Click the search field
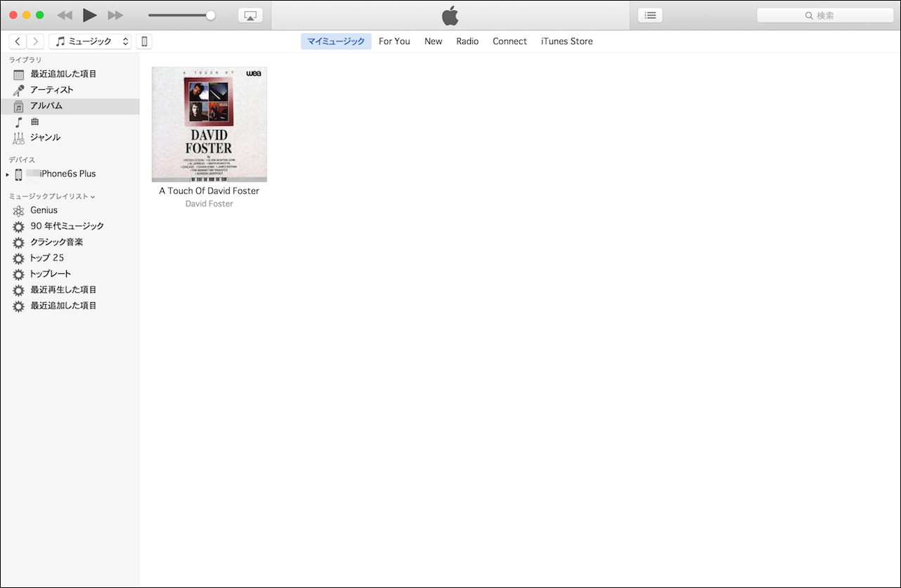901x588 pixels. [825, 15]
